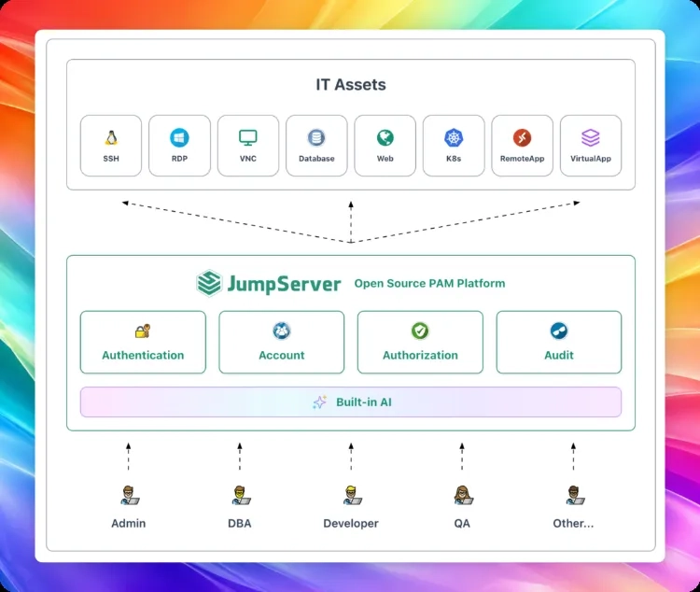This screenshot has width=700, height=592.
Task: Click the Authorization card
Action: [420, 343]
